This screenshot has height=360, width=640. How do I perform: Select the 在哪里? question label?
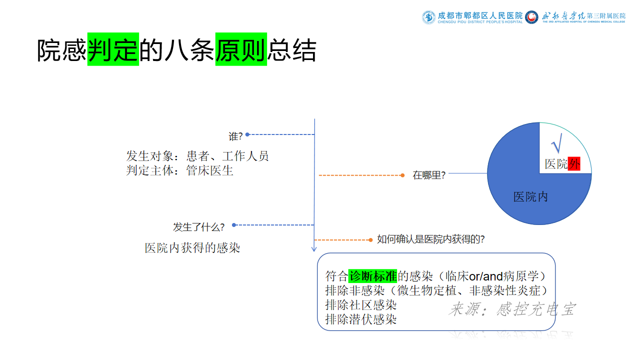(x=429, y=175)
